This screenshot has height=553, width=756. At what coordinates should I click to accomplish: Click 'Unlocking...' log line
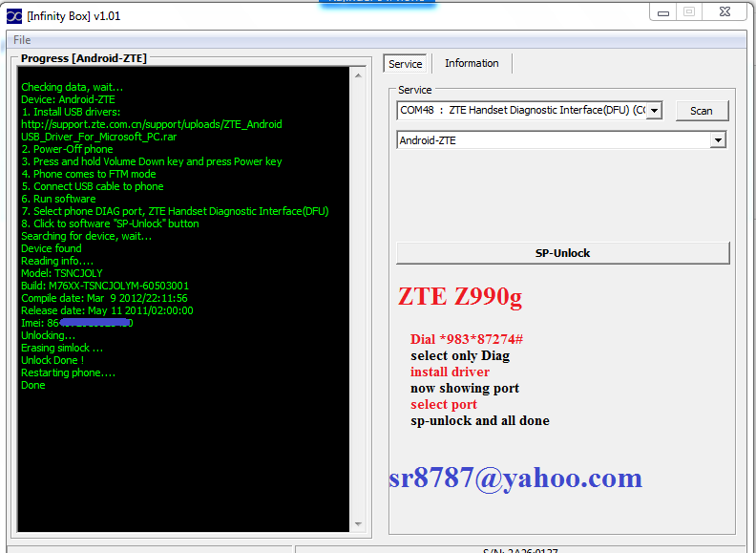[x=49, y=335]
